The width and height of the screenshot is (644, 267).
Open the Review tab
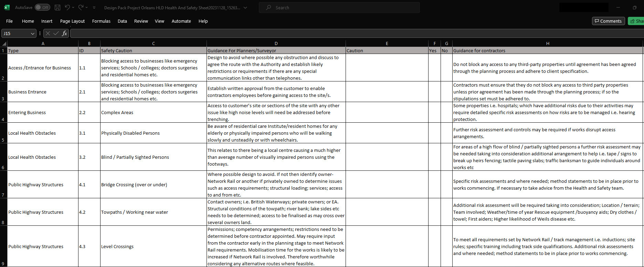click(141, 21)
